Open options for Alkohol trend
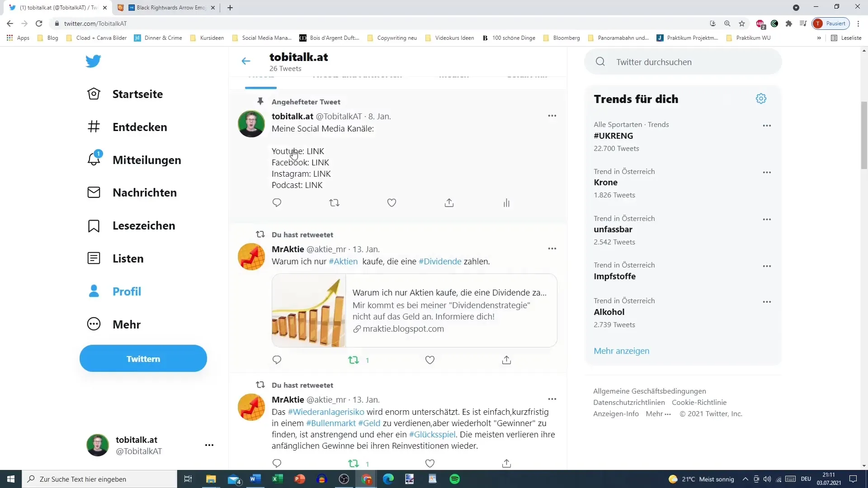868x488 pixels. pyautogui.click(x=767, y=302)
